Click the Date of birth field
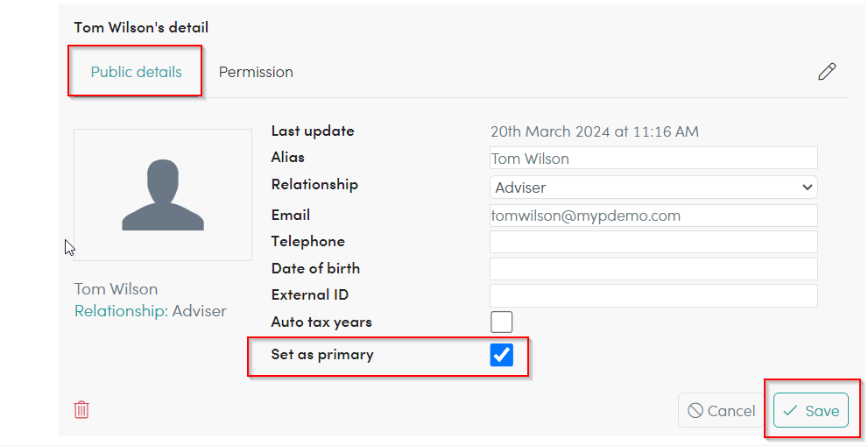Viewport: 868px width, 446px height. (x=653, y=269)
